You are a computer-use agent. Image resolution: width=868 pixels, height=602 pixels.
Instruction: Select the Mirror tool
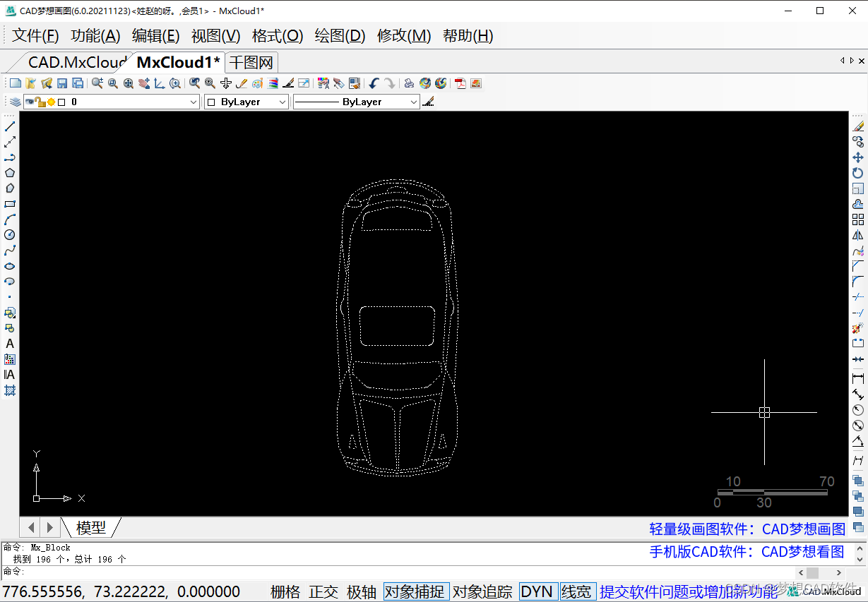click(x=858, y=235)
